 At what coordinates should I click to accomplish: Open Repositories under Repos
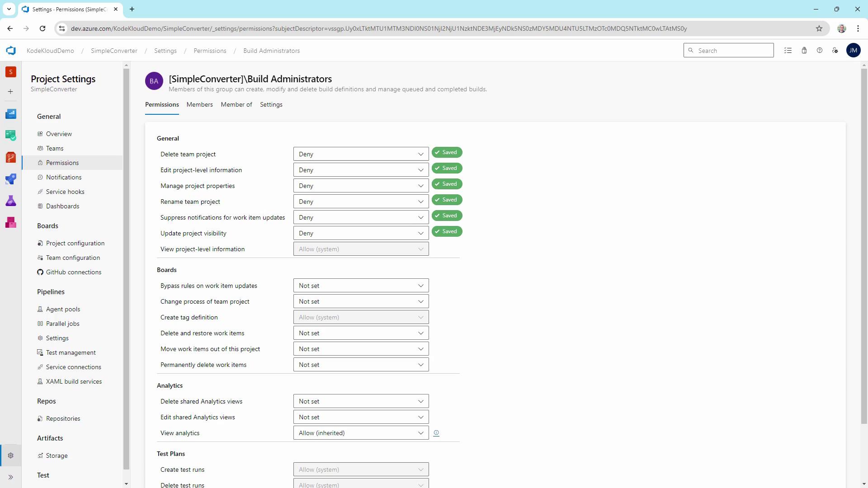63,418
